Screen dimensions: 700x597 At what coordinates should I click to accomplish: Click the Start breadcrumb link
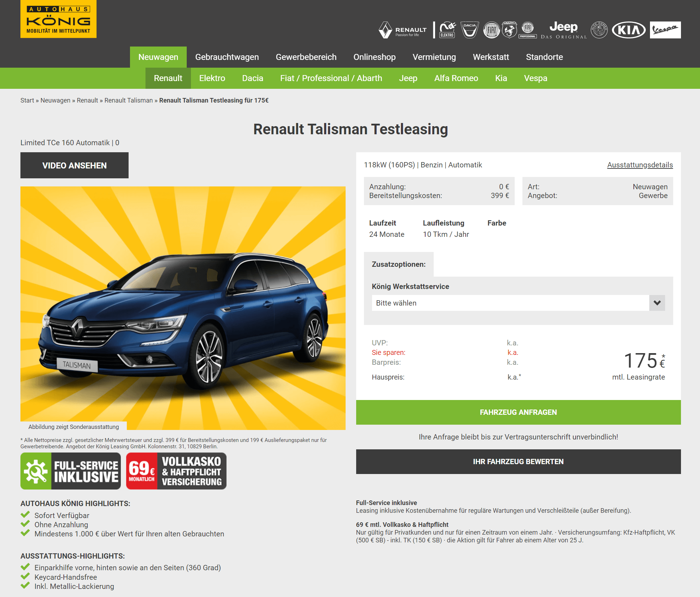[x=27, y=100]
